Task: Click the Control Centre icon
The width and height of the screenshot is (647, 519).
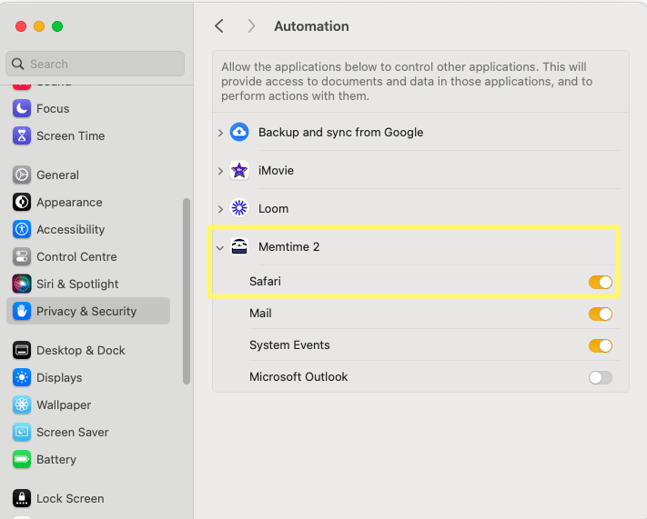Action: pos(21,257)
